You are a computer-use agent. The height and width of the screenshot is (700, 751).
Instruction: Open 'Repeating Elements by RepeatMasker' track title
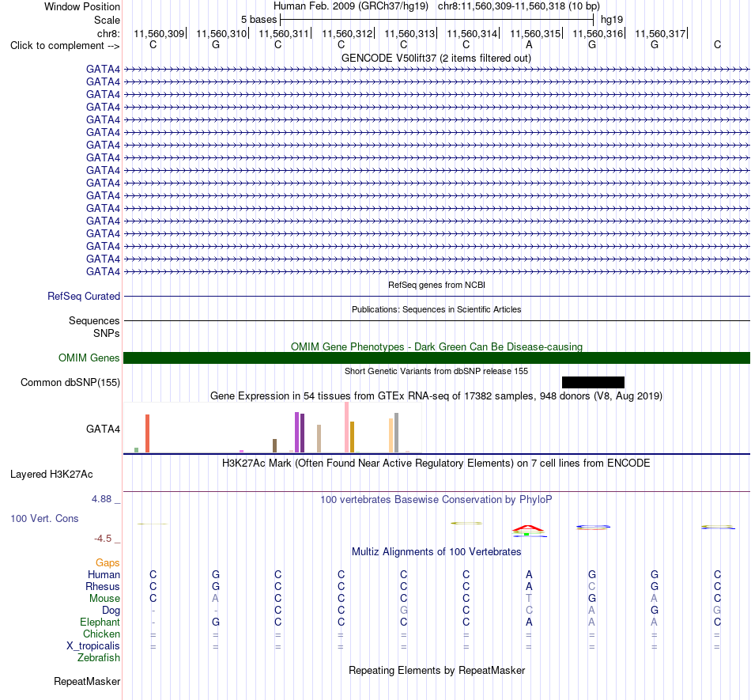[436, 670]
